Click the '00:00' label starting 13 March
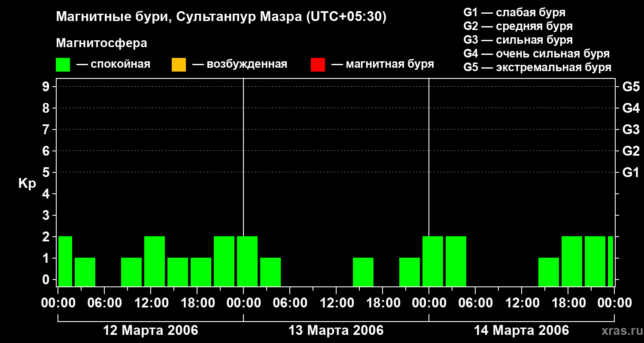Screen dimensions: 644x343 (x=243, y=303)
